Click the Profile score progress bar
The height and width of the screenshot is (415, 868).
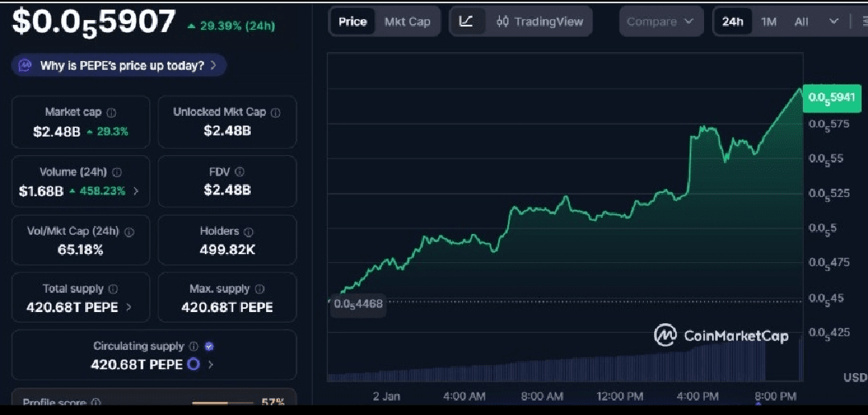tap(221, 402)
